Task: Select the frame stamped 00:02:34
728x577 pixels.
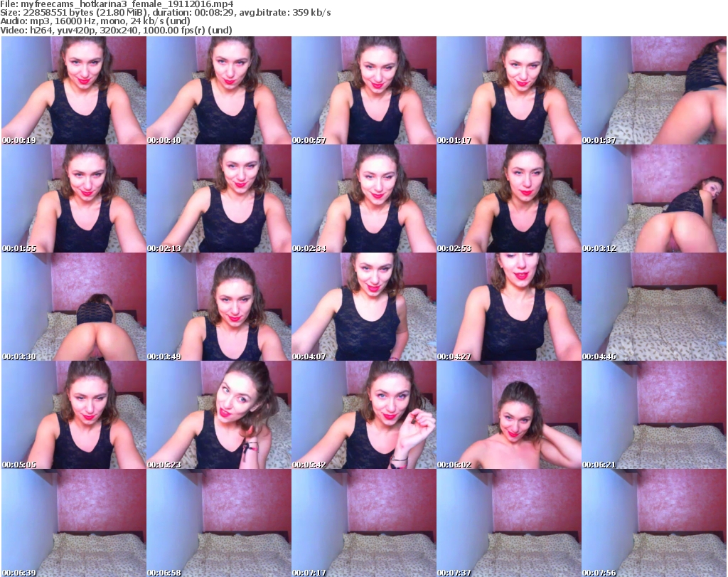Action: 363,198
